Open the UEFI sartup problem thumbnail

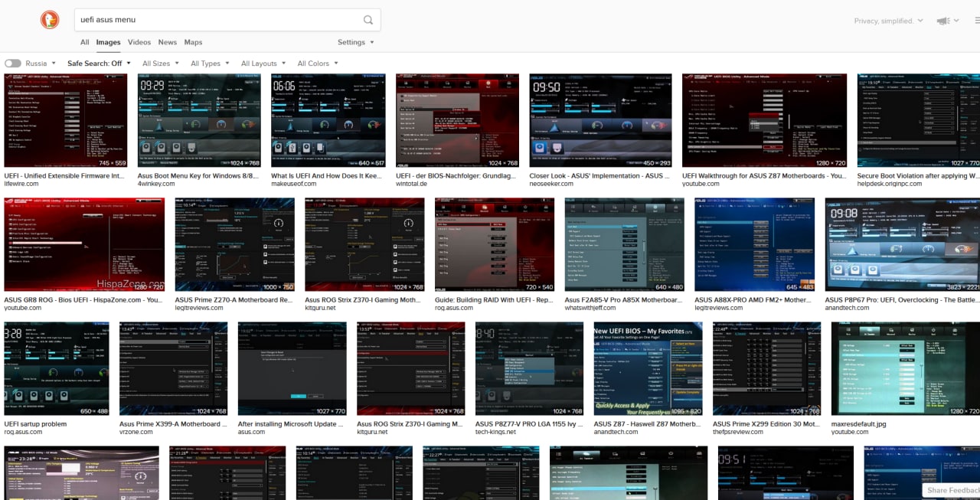point(57,368)
